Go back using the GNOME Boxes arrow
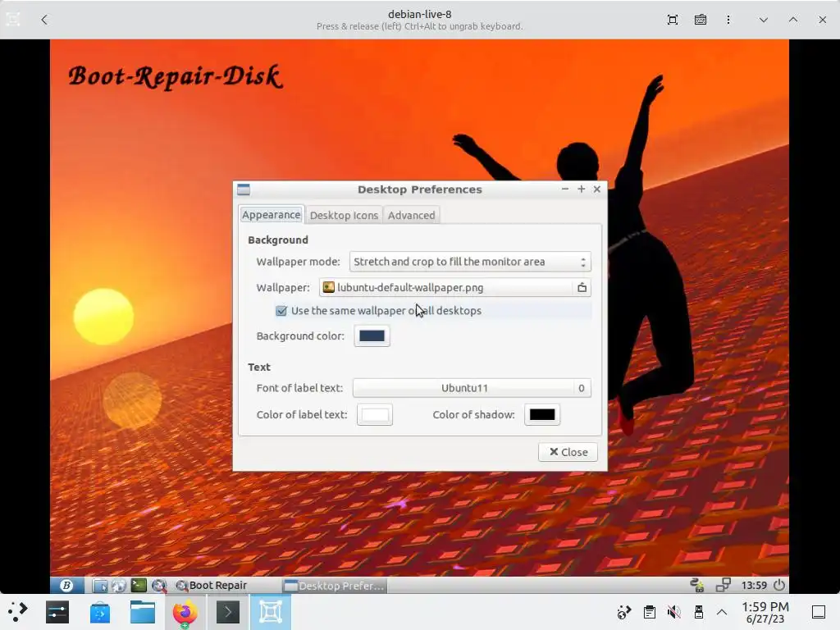 [x=44, y=20]
